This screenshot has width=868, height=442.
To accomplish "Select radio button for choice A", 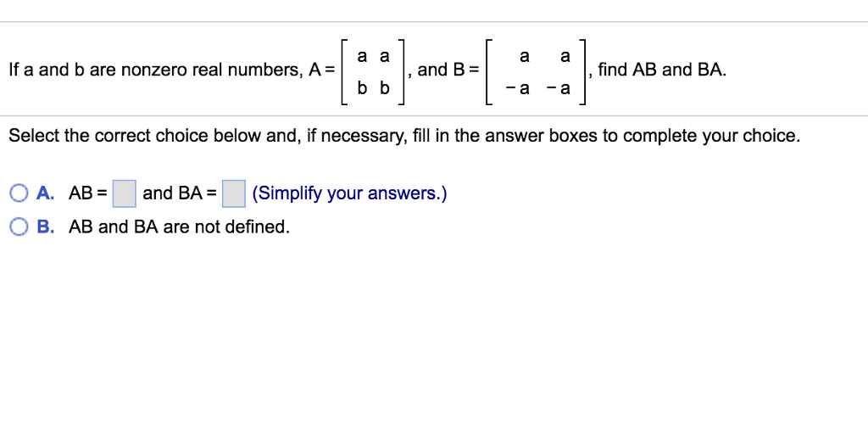I will [19, 193].
